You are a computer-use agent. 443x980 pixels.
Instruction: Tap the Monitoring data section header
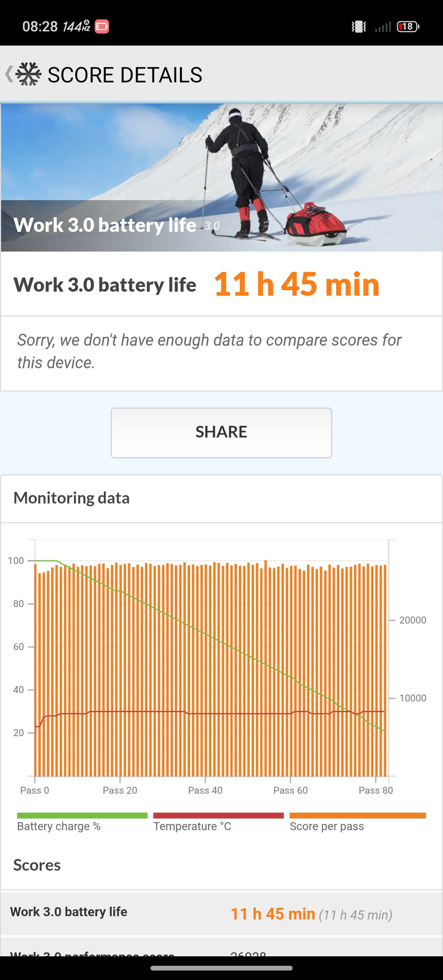pos(71,498)
